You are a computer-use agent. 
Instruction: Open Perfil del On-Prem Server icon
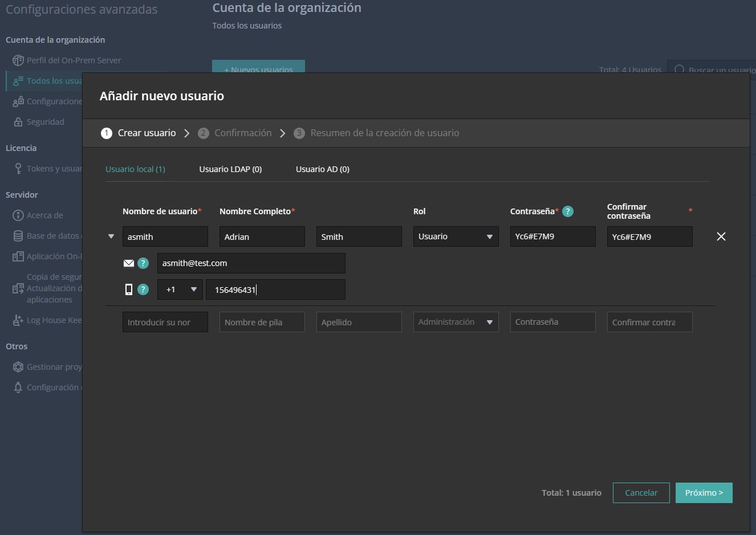[x=18, y=60]
